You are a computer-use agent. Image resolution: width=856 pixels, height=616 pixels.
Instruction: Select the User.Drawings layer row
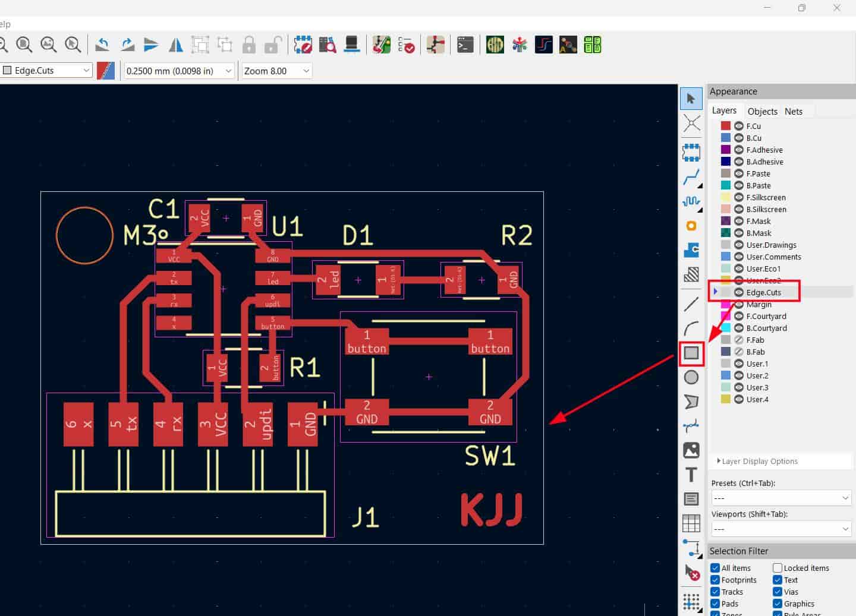point(782,245)
